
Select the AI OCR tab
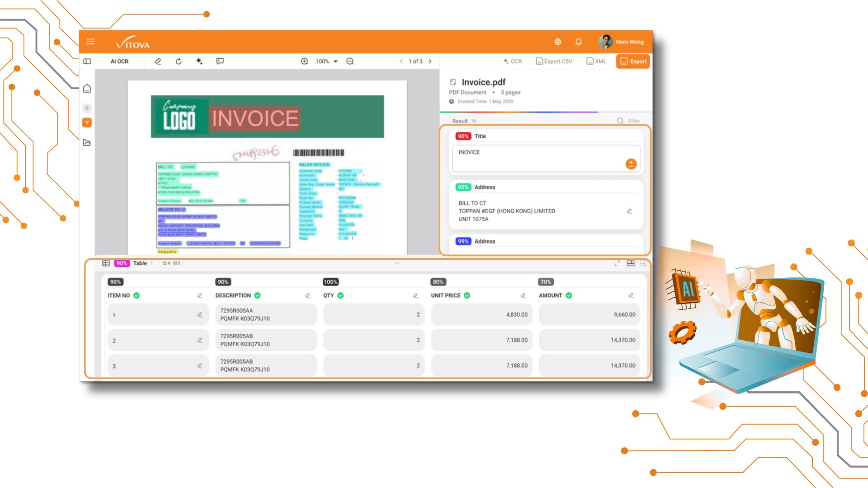(x=119, y=61)
